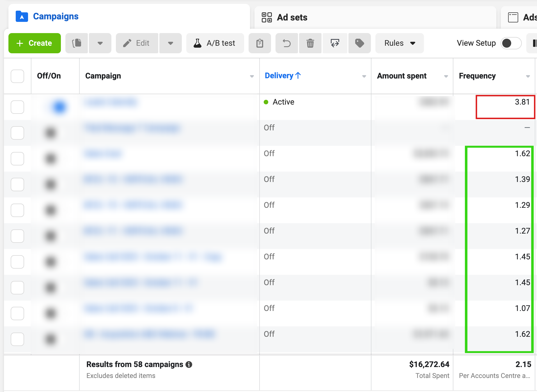The image size is (537, 392).
Task: Click the trash delete icon
Action: [310, 43]
